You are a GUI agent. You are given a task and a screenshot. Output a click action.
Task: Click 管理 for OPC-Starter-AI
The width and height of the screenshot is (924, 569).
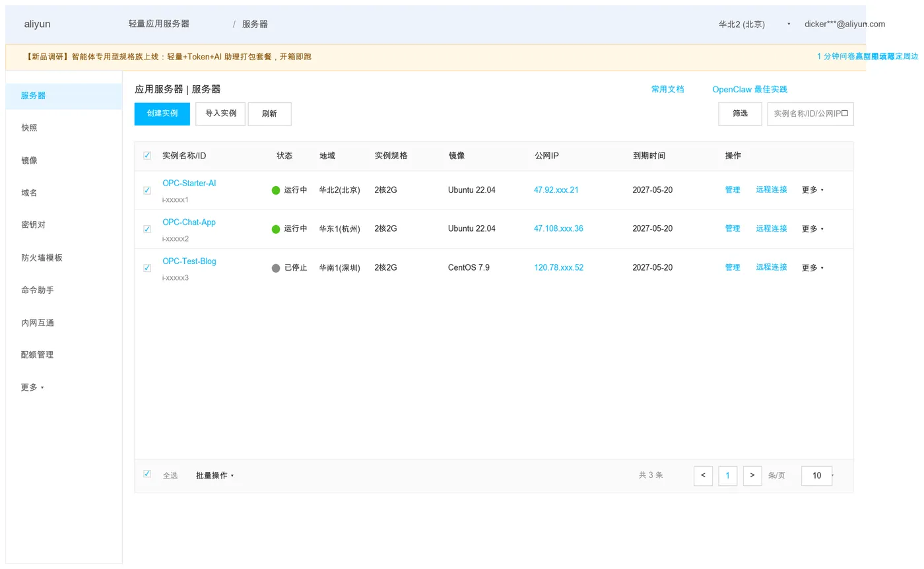point(733,190)
